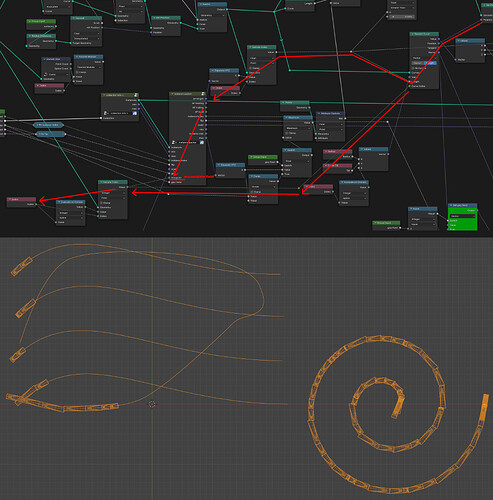Click the node group icon on Instance Loader node header

point(203,94)
